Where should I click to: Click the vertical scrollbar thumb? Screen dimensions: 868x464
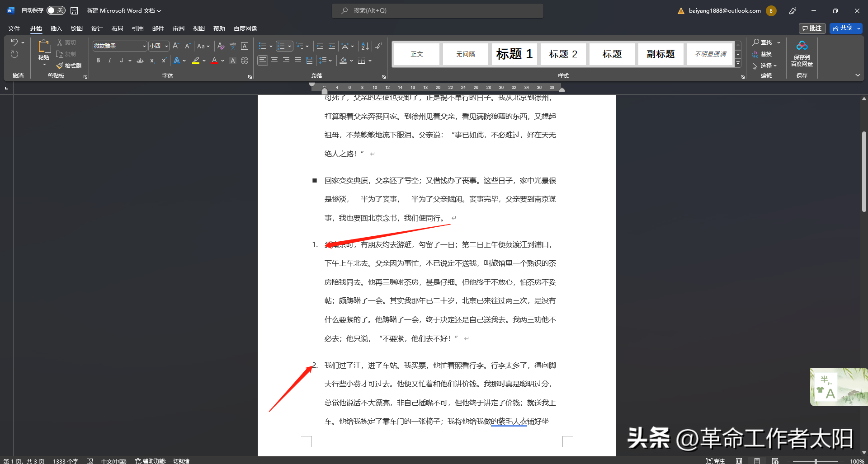pos(864,171)
